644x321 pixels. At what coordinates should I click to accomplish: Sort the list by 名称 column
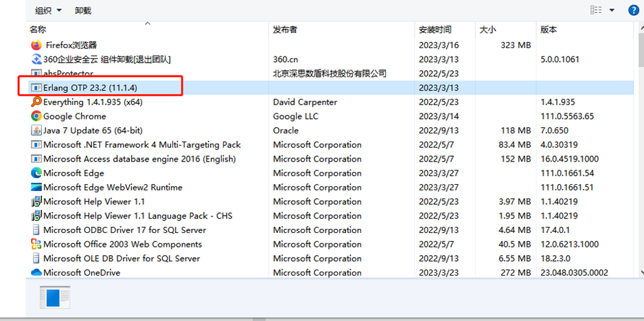coord(38,30)
